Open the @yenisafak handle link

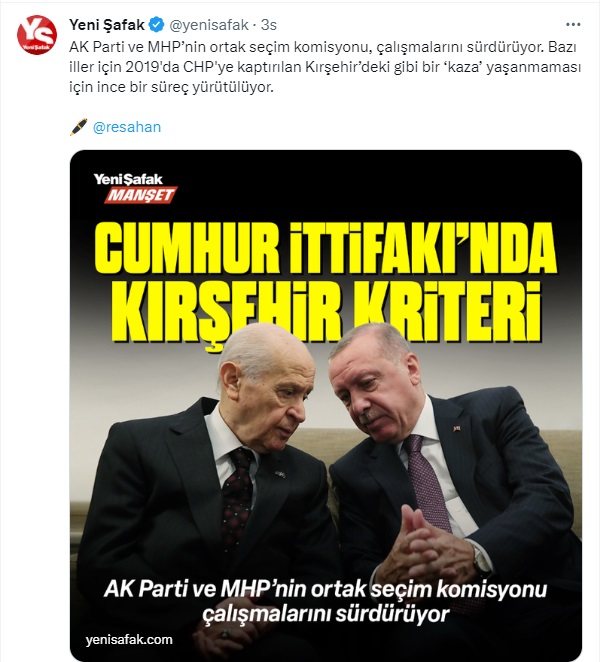(x=209, y=25)
